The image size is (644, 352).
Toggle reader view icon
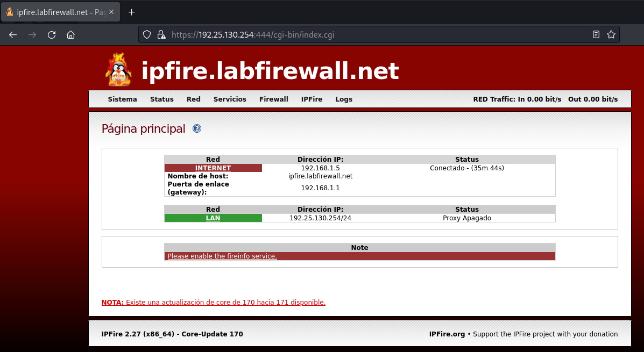point(596,35)
